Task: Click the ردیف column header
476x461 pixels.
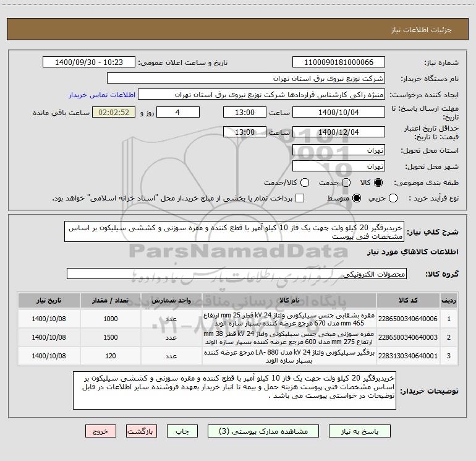Action: coord(449,300)
